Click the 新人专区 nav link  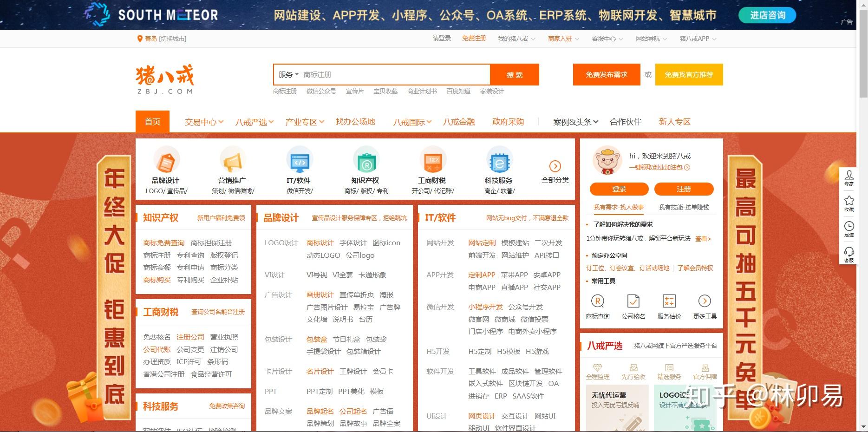(674, 122)
